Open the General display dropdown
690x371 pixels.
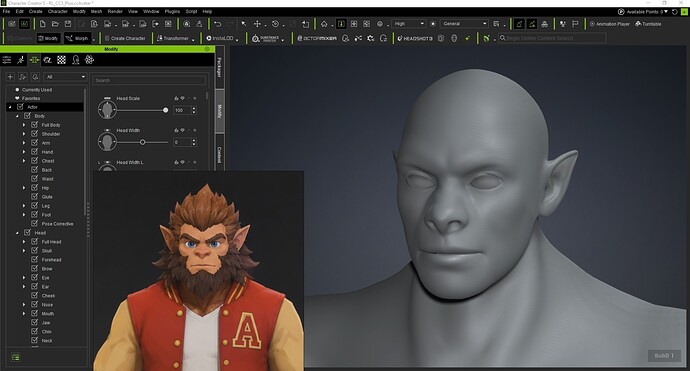click(464, 24)
